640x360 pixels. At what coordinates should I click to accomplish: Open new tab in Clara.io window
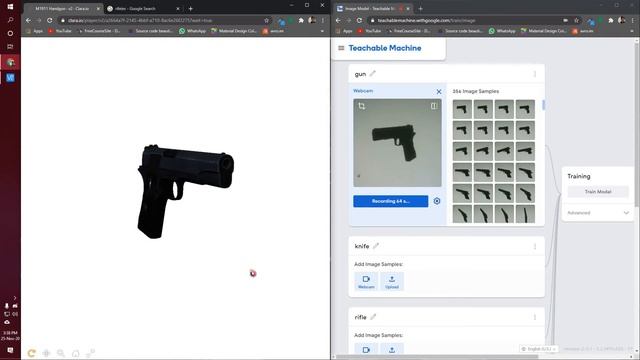coord(191,9)
